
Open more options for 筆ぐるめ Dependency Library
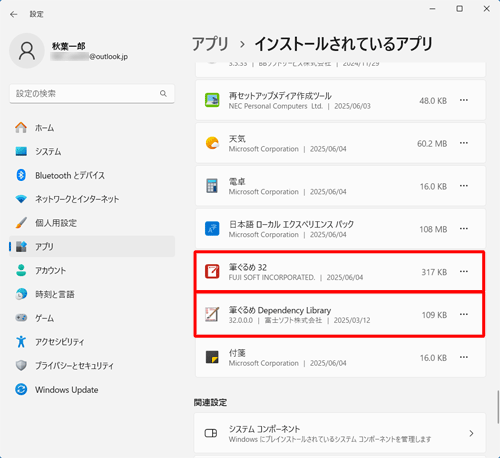click(464, 314)
